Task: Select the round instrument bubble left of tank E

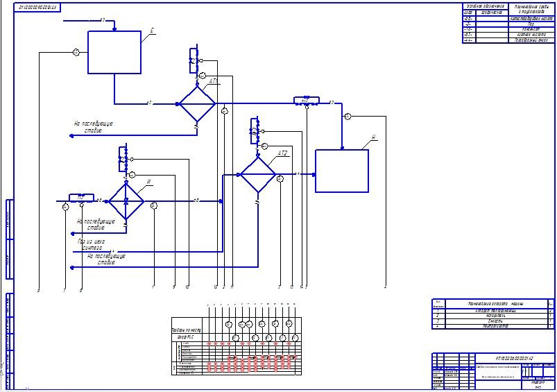Action: 76,52
